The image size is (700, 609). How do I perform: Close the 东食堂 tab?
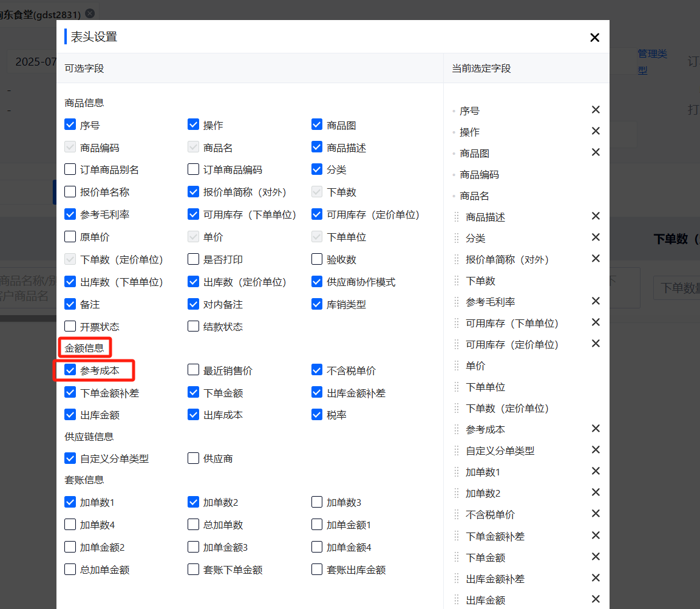(x=90, y=13)
